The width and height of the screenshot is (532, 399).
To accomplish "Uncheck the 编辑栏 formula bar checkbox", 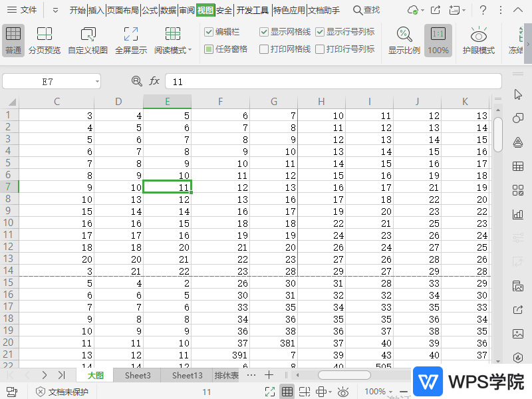I will pos(209,32).
